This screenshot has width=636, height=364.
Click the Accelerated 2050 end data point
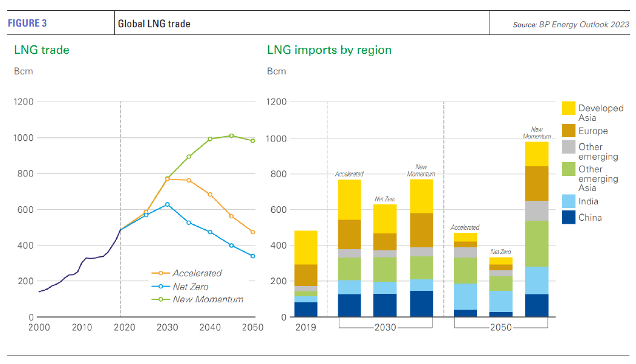252,232
